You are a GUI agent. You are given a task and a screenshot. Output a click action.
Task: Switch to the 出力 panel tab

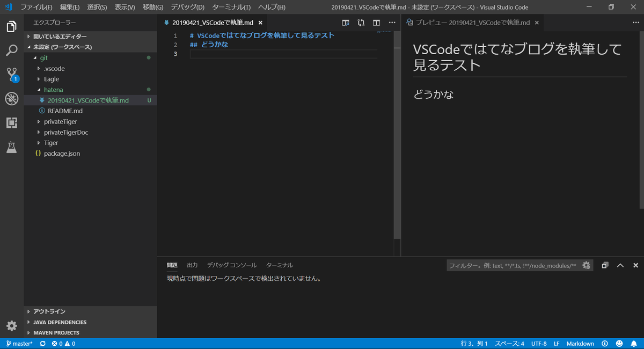[192, 264]
